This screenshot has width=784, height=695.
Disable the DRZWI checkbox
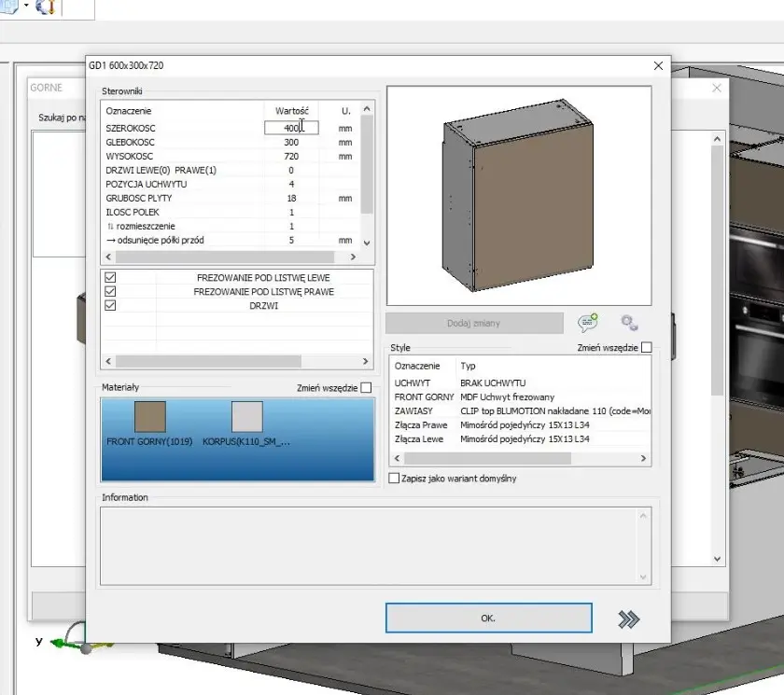pos(111,305)
